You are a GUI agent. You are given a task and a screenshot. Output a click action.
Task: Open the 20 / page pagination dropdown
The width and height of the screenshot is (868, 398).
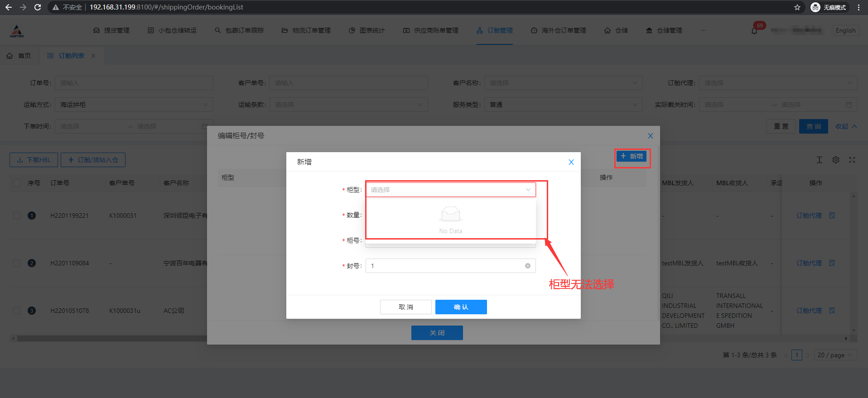click(834, 355)
